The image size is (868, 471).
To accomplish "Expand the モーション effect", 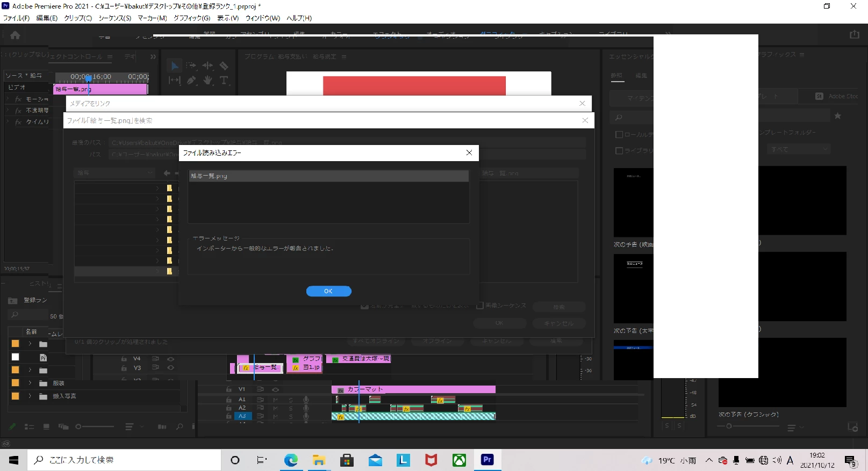I will pos(8,99).
